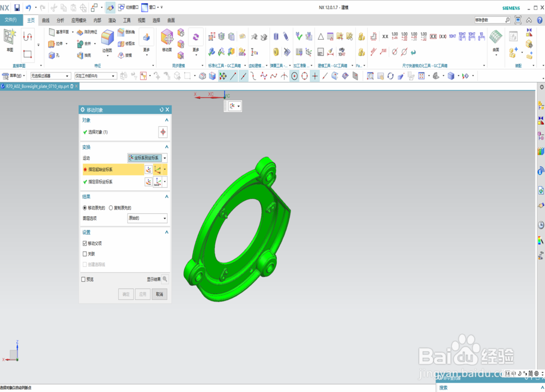Click the select-object crosshair button in dialog
Screen dimensions: 545x392
[162, 132]
